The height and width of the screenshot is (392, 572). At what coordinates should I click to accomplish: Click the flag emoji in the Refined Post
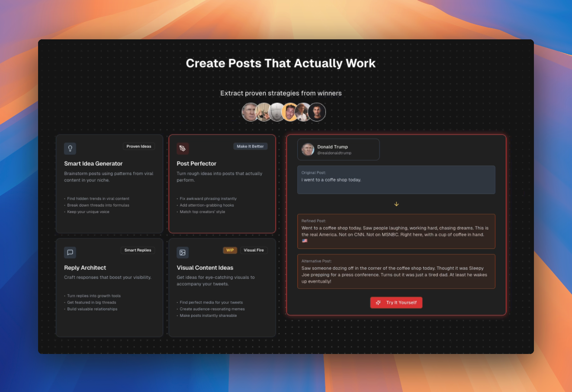pyautogui.click(x=305, y=241)
